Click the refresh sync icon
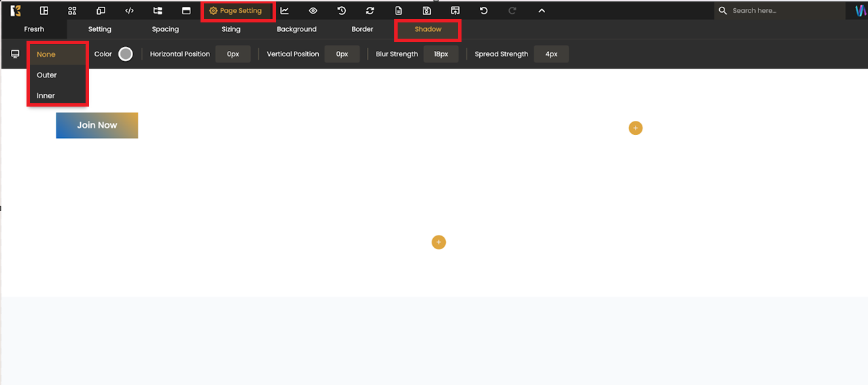Screen dimensions: 868x385 (x=370, y=11)
